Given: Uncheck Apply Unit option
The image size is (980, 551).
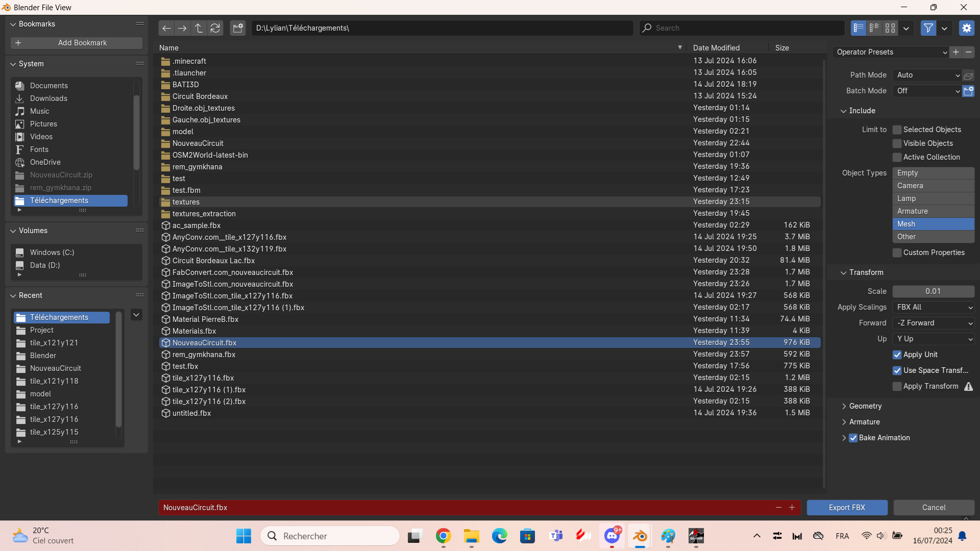Looking at the screenshot, I should [897, 355].
